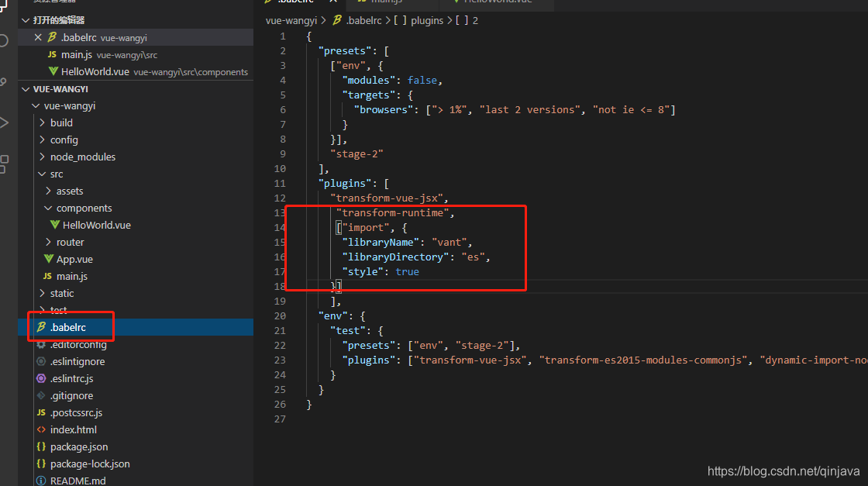The width and height of the screenshot is (868, 486).
Task: Open the Search view in activity bar
Action: pos(3,41)
